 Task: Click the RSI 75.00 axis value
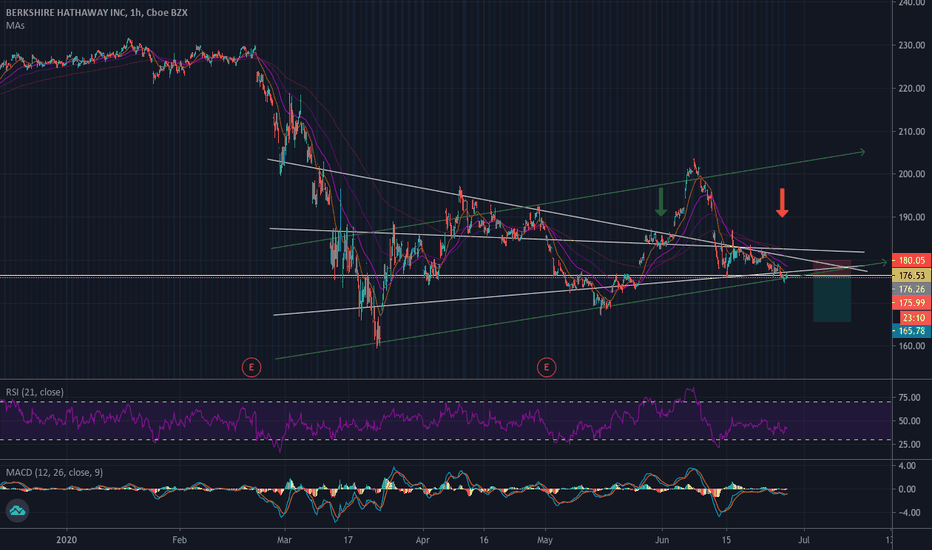[909, 398]
